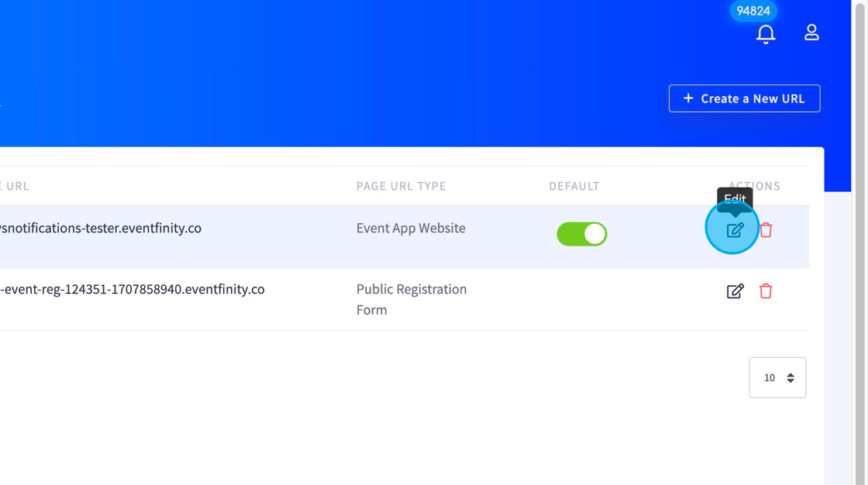Turn off the Default toggle for Event App Website
The image size is (868, 485).
[x=582, y=234]
